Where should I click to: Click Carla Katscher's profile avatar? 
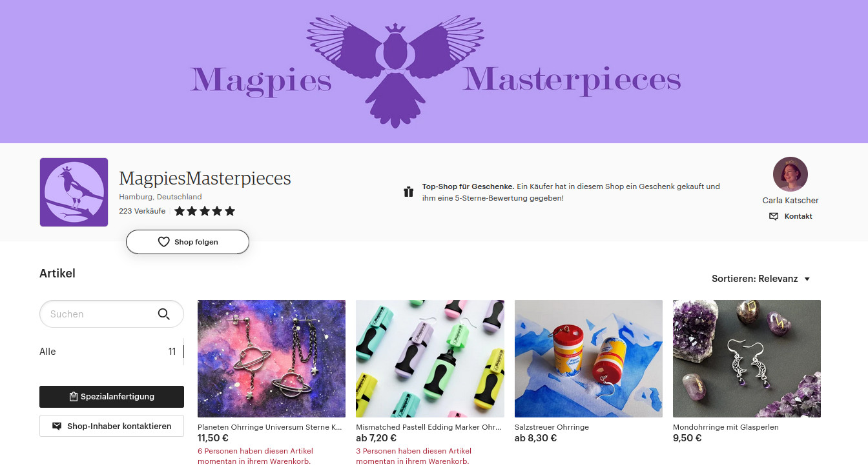click(x=790, y=174)
